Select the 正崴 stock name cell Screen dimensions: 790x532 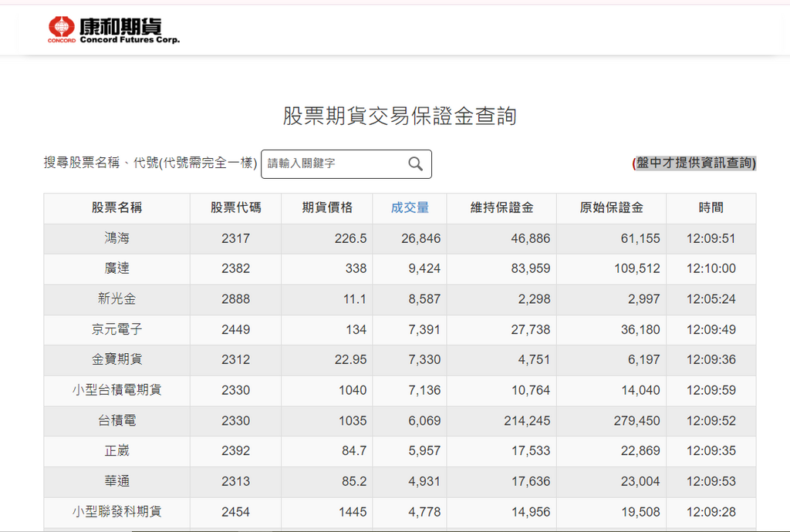(117, 450)
